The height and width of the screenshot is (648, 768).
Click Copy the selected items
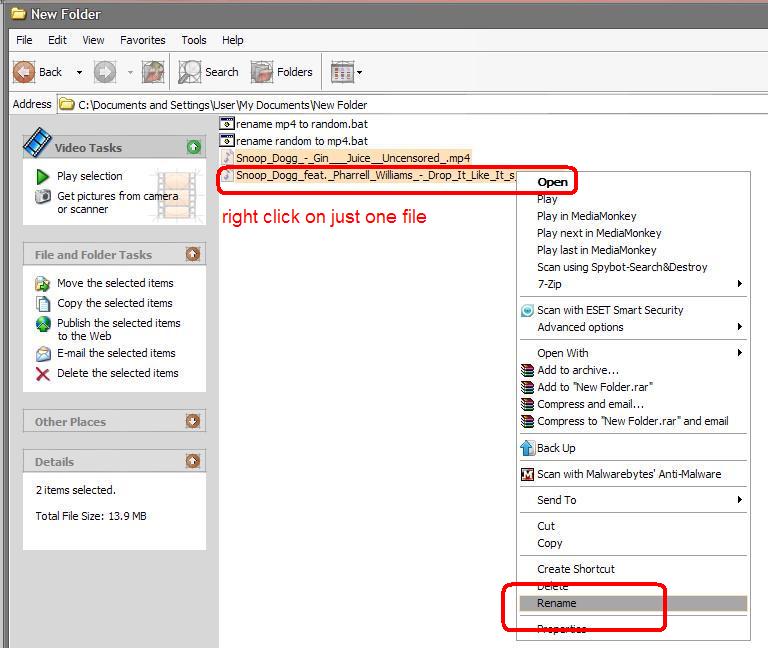(x=115, y=303)
